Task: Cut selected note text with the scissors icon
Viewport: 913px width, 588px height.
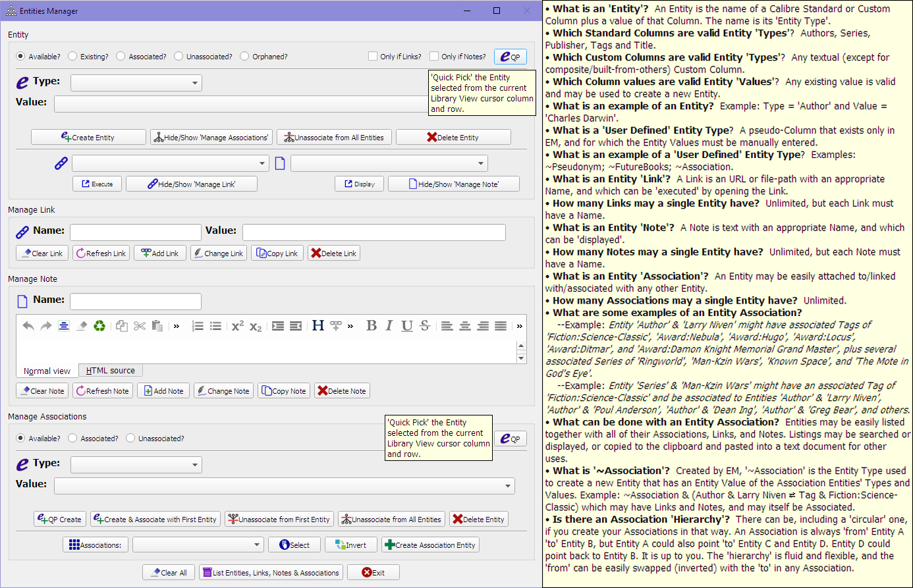Action: click(x=140, y=326)
